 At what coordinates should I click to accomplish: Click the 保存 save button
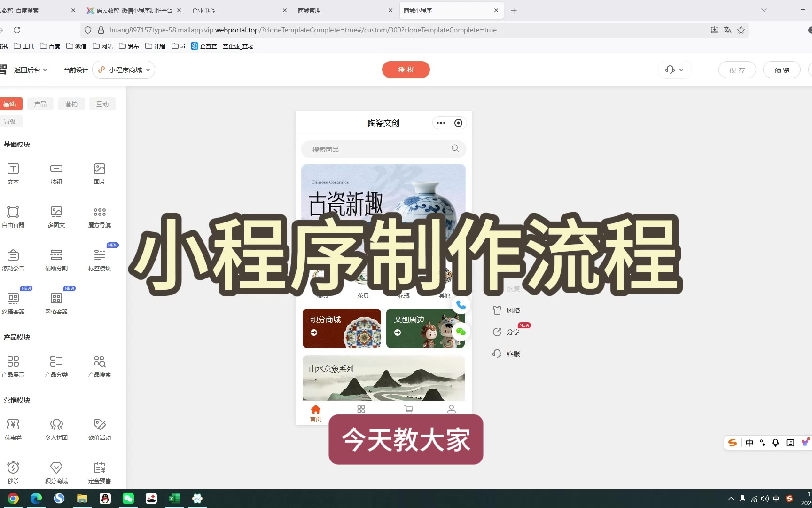click(x=737, y=70)
